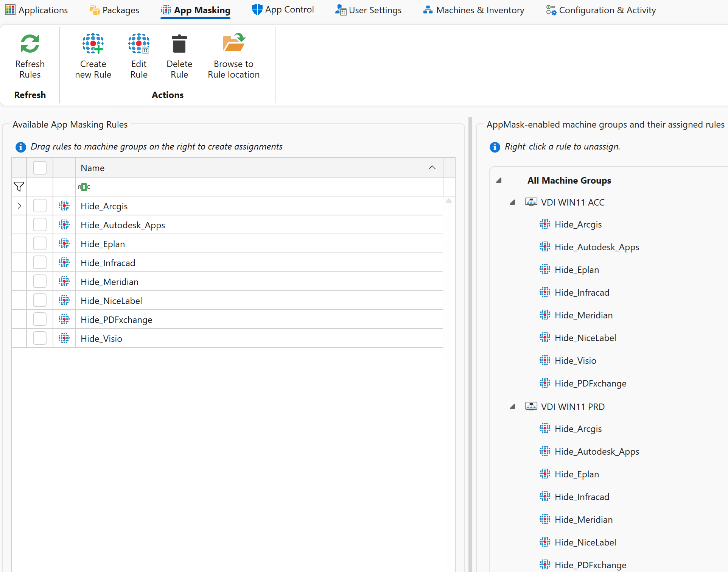
Task: Toggle the select-all header checkbox
Action: pyautogui.click(x=40, y=168)
